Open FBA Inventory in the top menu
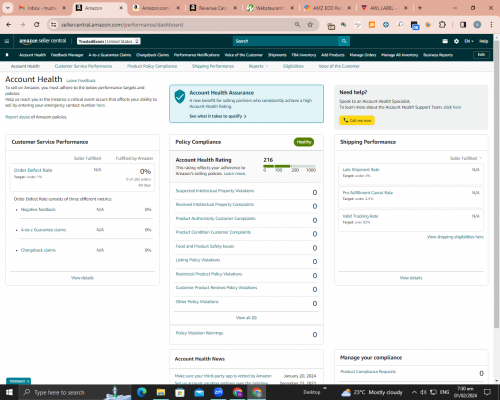The width and height of the screenshot is (500, 400). (304, 55)
